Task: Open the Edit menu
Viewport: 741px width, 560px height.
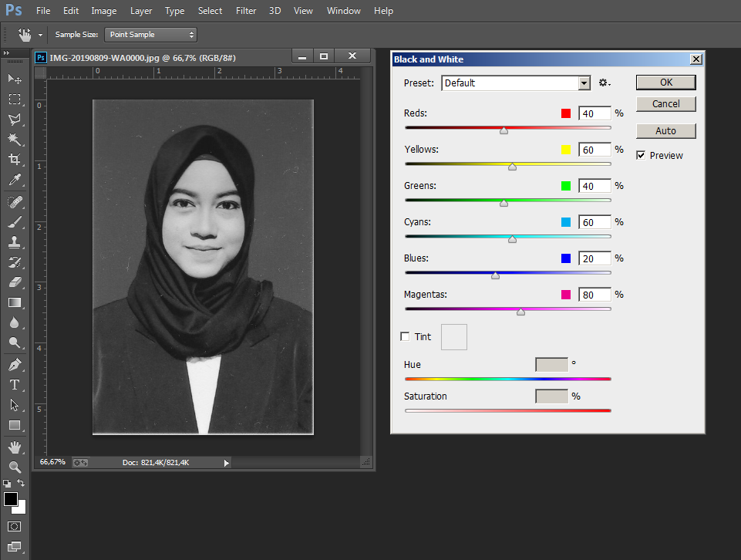Action: [71, 10]
